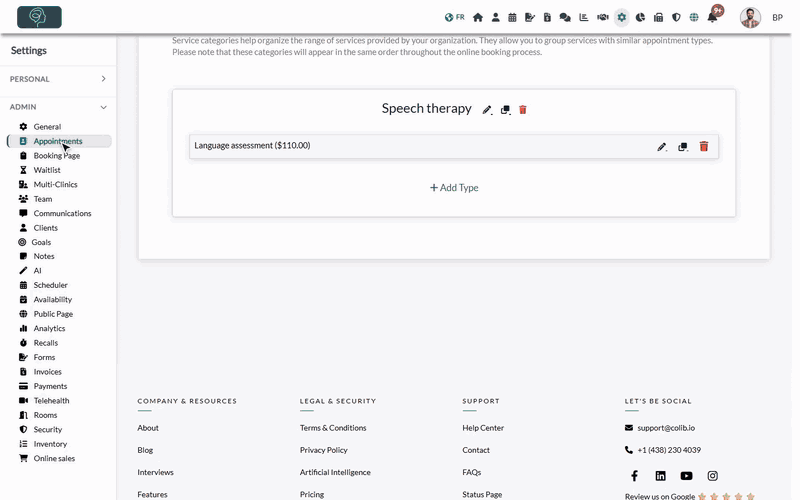This screenshot has height=500, width=800.
Task: Click support@colib.io email link
Action: coord(666,428)
